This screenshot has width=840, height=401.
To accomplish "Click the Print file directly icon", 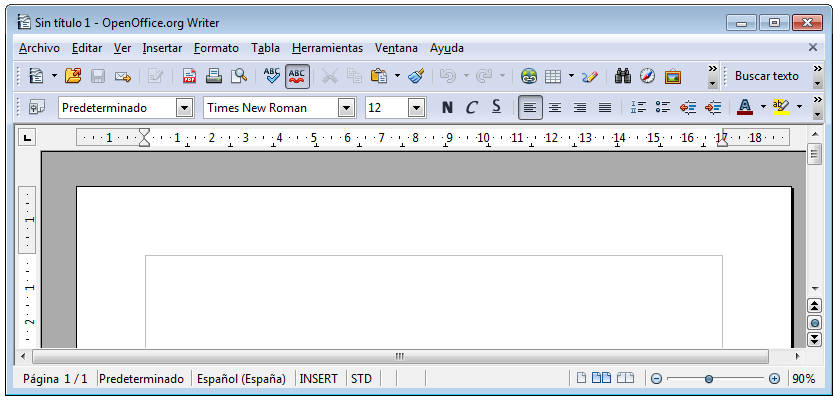I will point(214,76).
